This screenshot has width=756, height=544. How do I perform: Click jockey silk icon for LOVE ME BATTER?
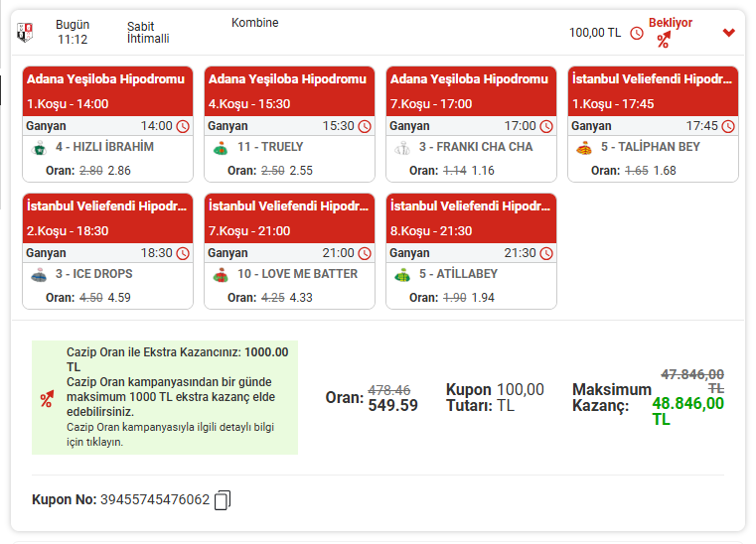(221, 276)
